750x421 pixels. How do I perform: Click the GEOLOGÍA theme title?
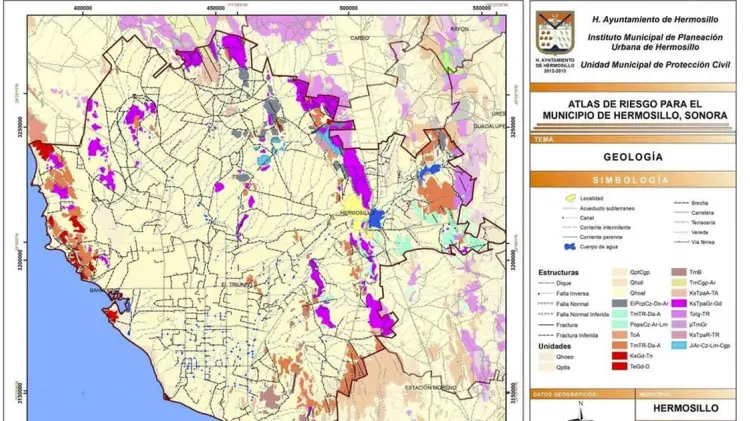click(x=632, y=157)
